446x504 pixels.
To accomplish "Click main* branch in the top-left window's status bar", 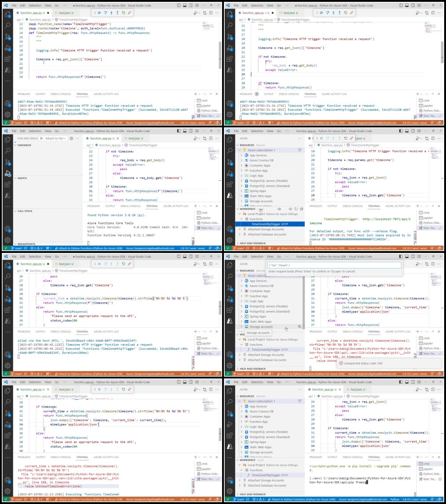I will click(17, 123).
